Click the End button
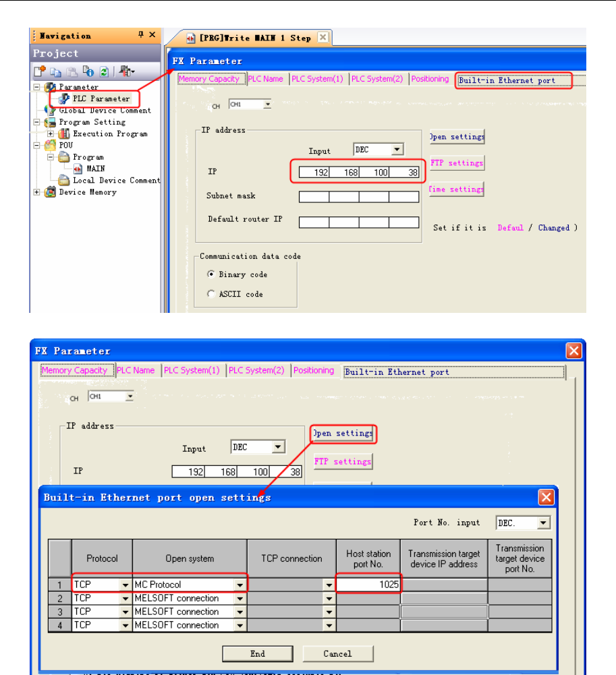Image resolution: width=616 pixels, height=675 pixels. [258, 653]
